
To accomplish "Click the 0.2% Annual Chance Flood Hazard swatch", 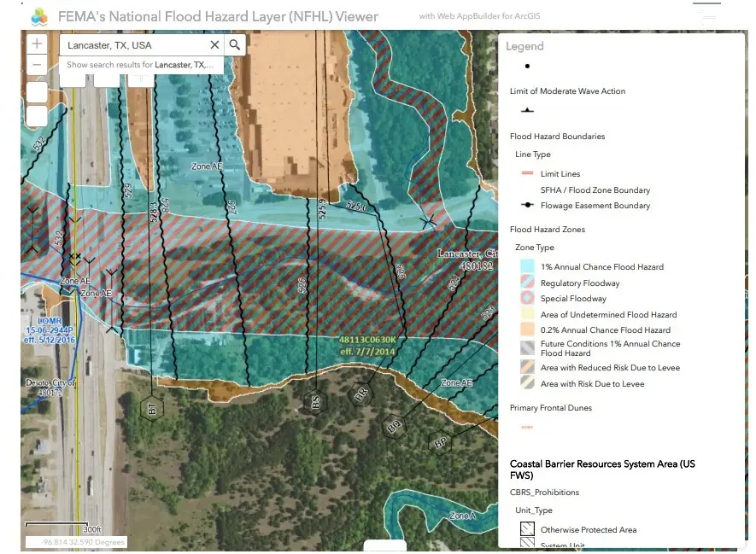I will (x=527, y=329).
